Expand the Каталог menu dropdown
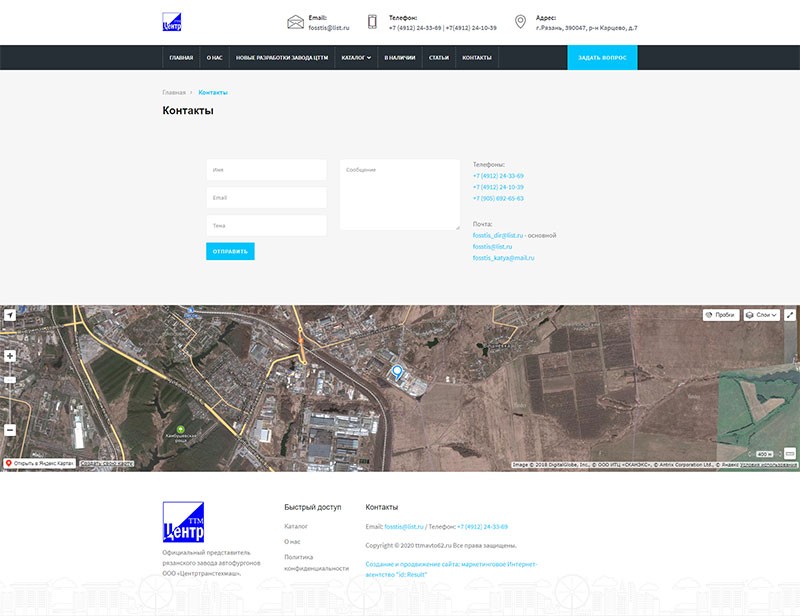Viewport: 800px width, 616px height. [356, 58]
